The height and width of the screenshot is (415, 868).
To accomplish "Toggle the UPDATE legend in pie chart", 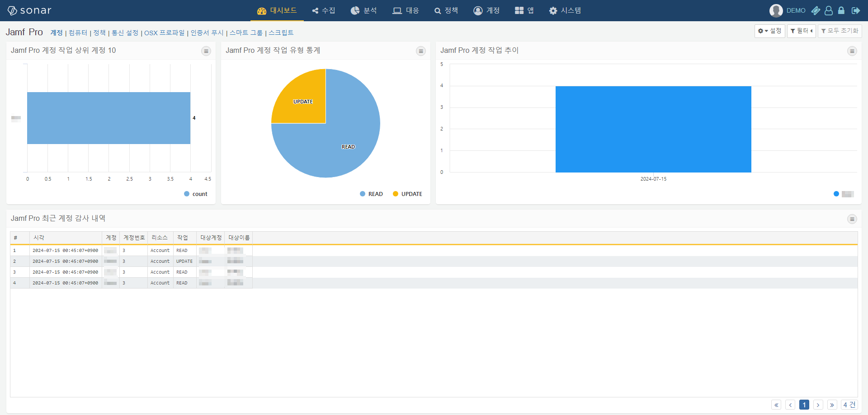I will coord(407,194).
